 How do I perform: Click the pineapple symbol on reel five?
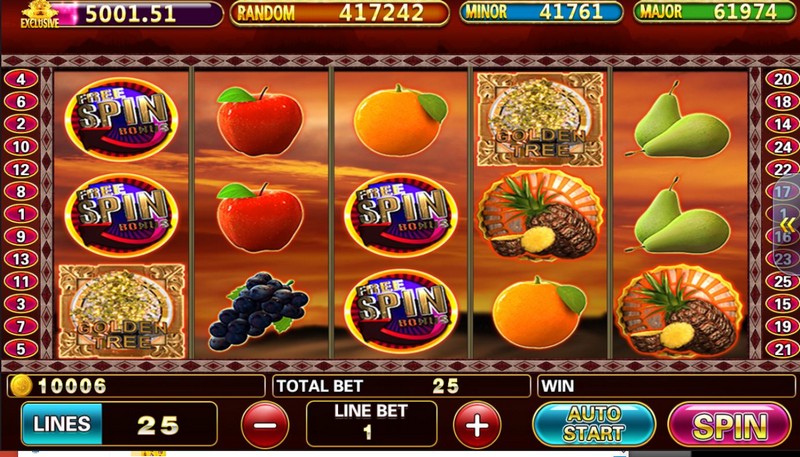[x=679, y=311]
